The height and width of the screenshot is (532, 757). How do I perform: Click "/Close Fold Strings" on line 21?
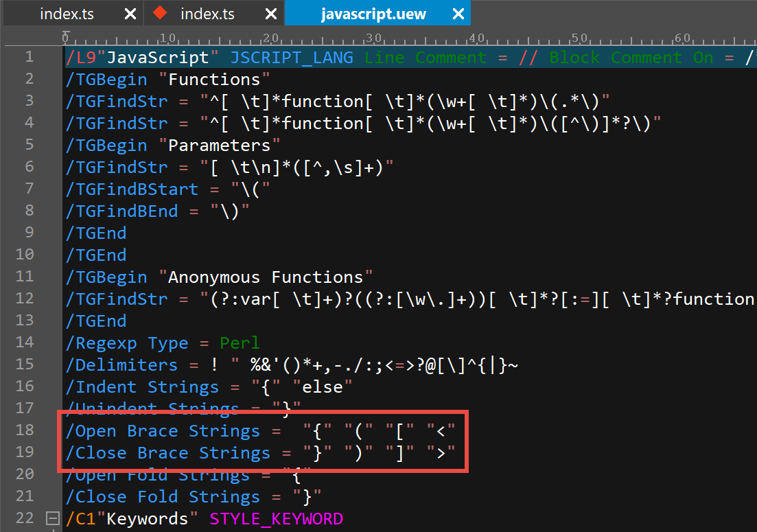pyautogui.click(x=163, y=497)
